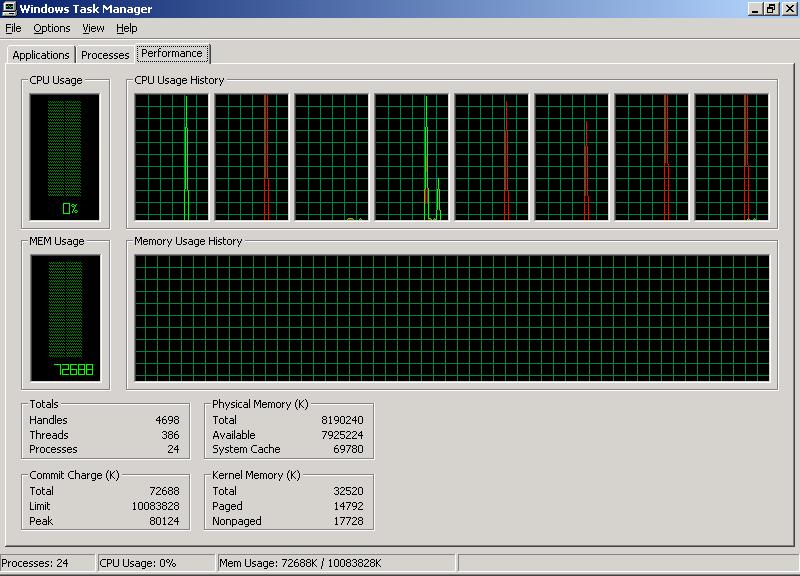Open the View menu

(x=94, y=28)
